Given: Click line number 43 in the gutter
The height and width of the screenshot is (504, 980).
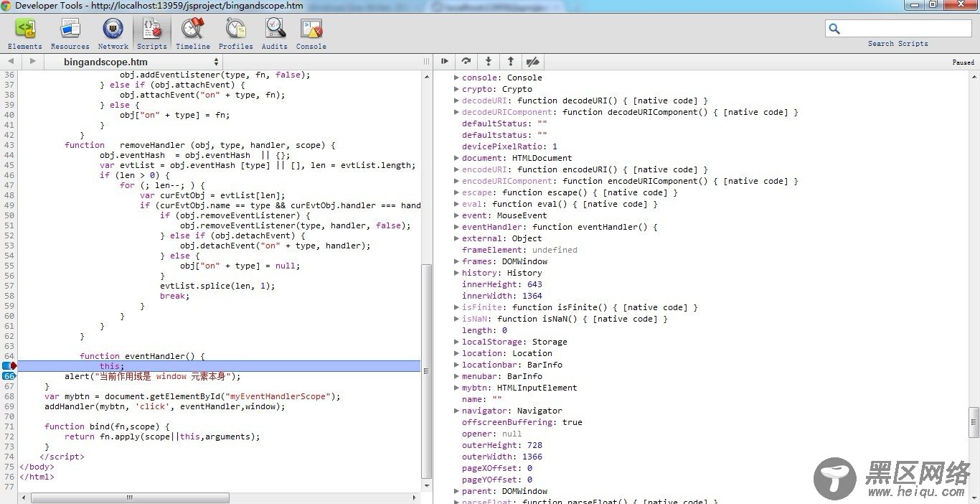Looking at the screenshot, I should click(9, 145).
